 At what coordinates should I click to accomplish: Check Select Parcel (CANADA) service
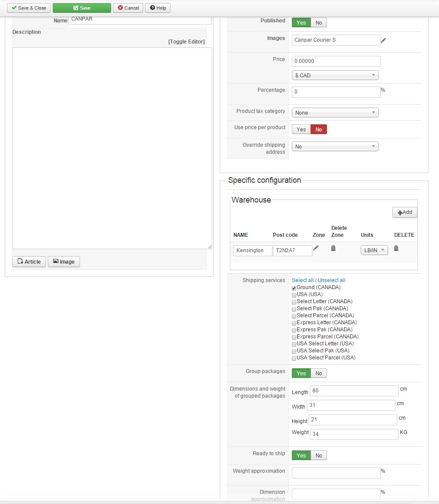294,316
